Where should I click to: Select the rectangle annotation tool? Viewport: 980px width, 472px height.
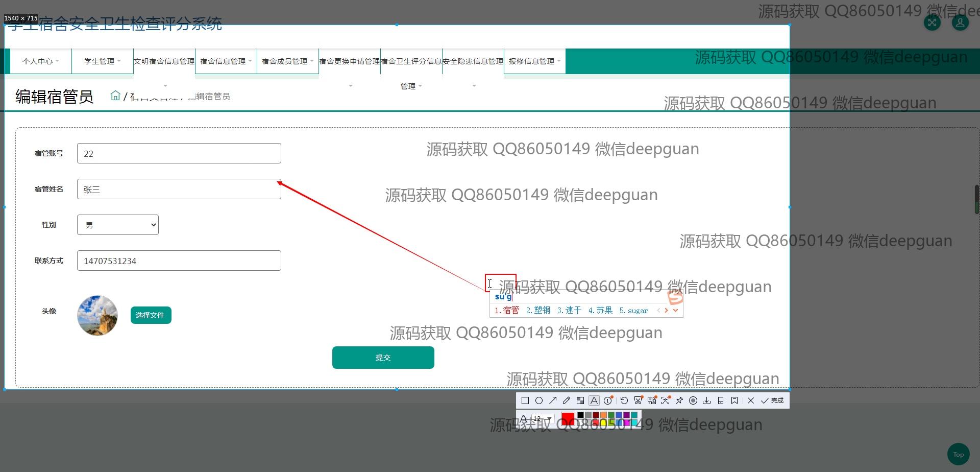[x=525, y=400]
